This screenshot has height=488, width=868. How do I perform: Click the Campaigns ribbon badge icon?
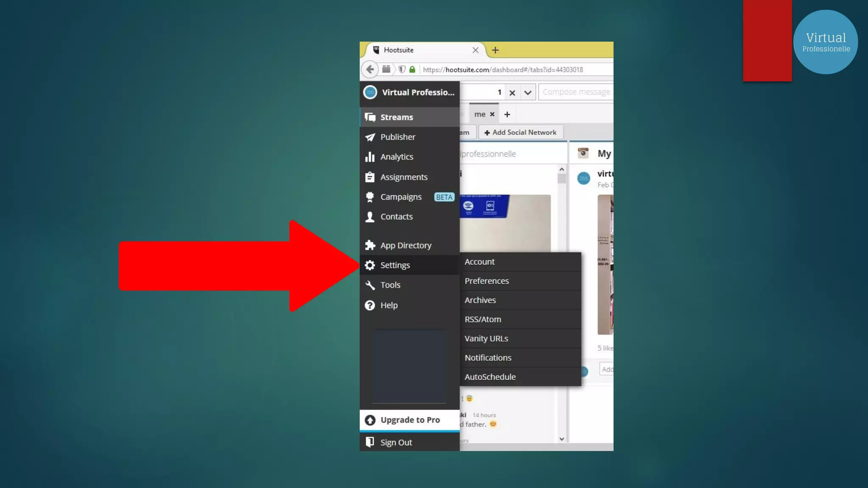tap(370, 197)
